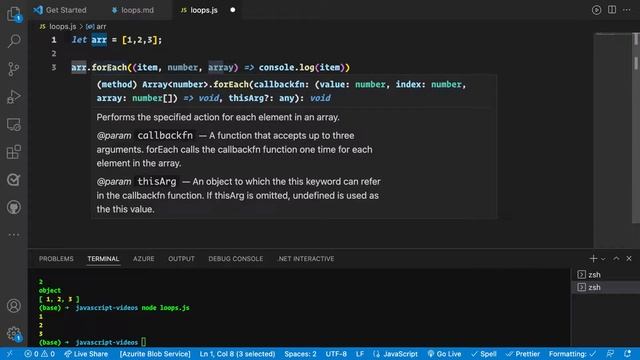Show errors and warnings count

pos(40,354)
